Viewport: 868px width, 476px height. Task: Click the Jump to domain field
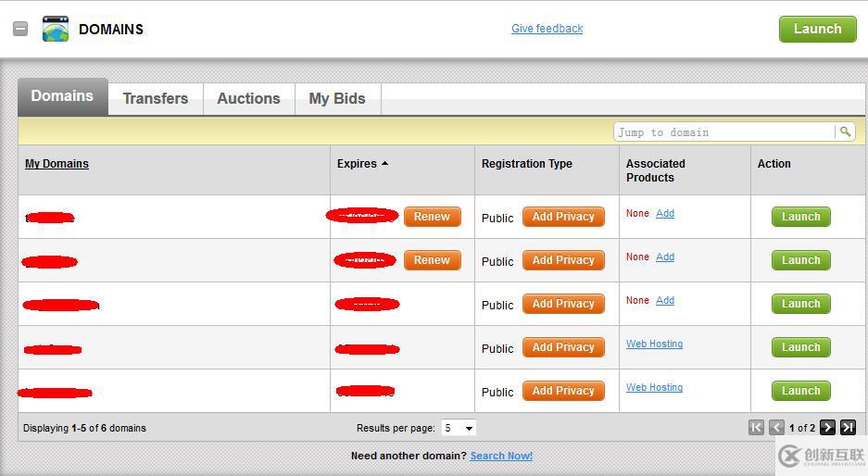click(x=723, y=132)
